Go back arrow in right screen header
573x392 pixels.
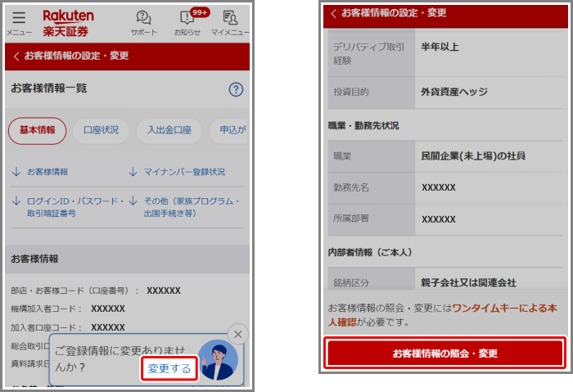tap(333, 14)
